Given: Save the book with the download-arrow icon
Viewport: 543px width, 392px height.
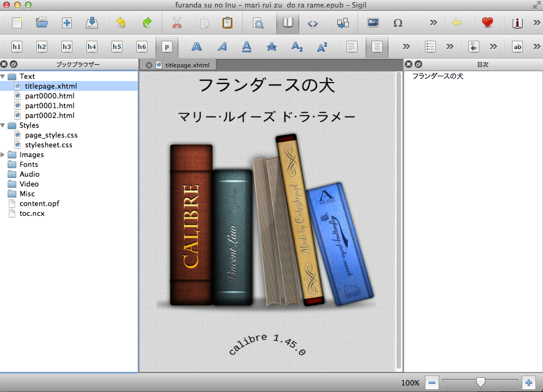Looking at the screenshot, I should point(92,23).
